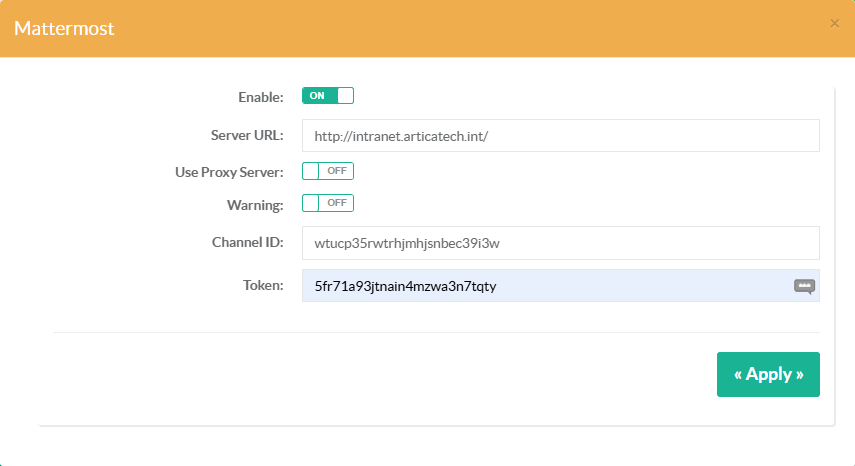The width and height of the screenshot is (855, 466).
Task: Switch on the Warning toggle
Action: (x=328, y=203)
